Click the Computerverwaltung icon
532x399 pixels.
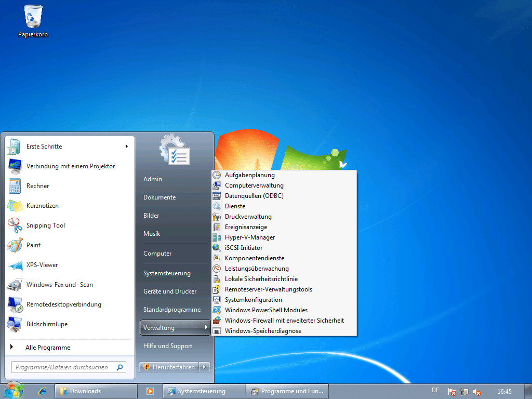pyautogui.click(x=217, y=185)
